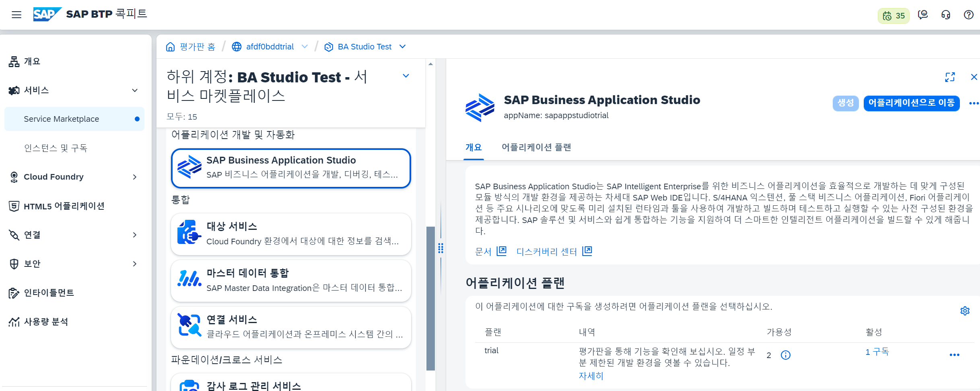Click the panel splitter grip handle

pos(441,248)
